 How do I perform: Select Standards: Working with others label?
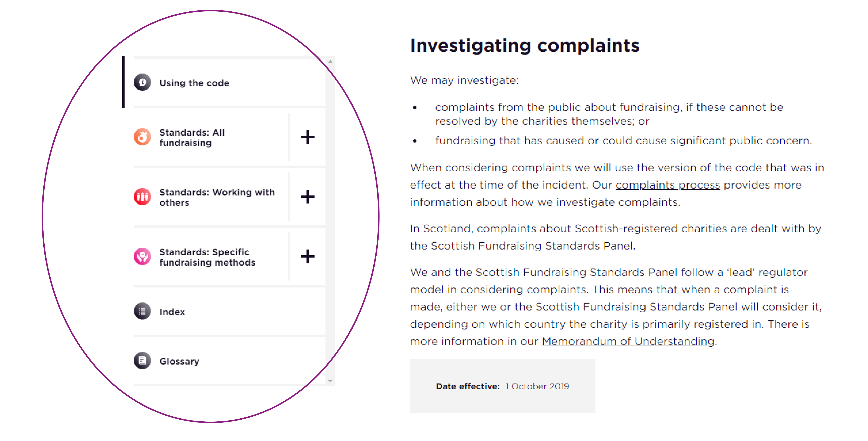pos(217,197)
